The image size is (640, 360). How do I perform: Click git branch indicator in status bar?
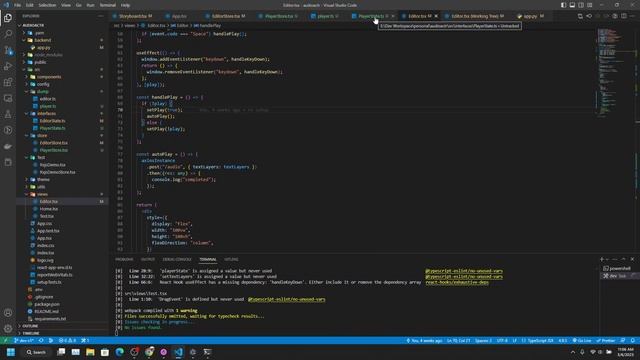pos(24,340)
